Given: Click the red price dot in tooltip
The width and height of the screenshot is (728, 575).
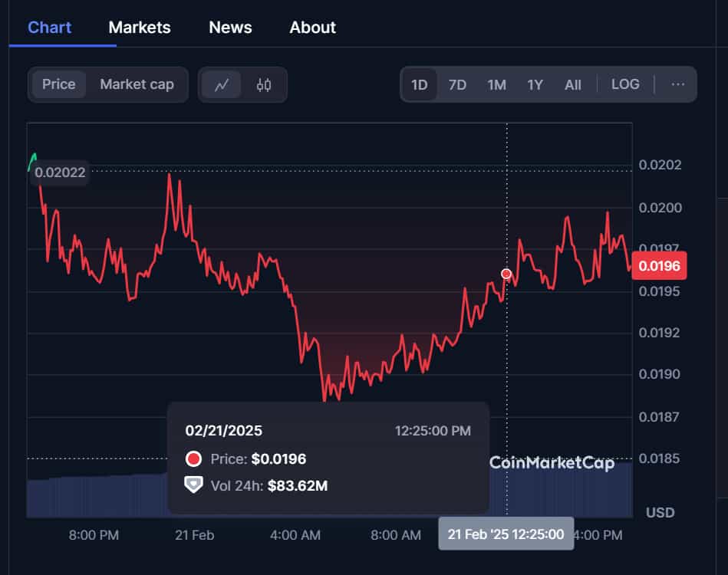Looking at the screenshot, I should 194,459.
